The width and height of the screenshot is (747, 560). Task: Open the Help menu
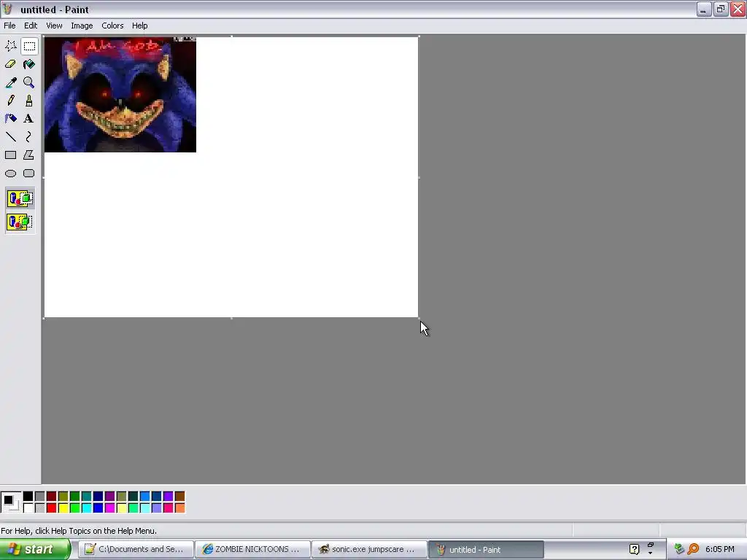(x=139, y=26)
